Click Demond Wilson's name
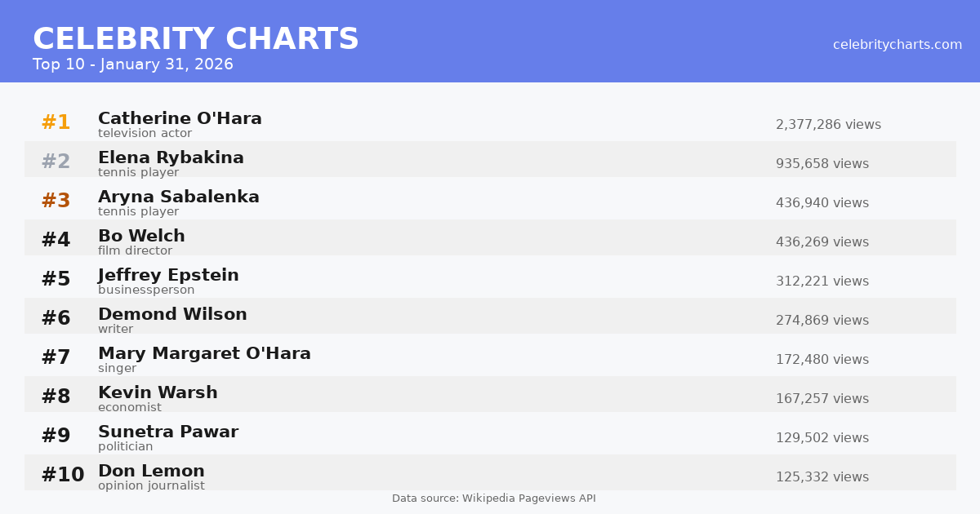 (x=172, y=315)
